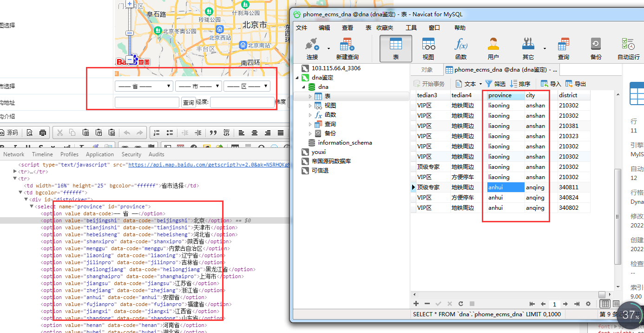Click the province column header
The height and width of the screenshot is (333, 644).
pyautogui.click(x=505, y=95)
